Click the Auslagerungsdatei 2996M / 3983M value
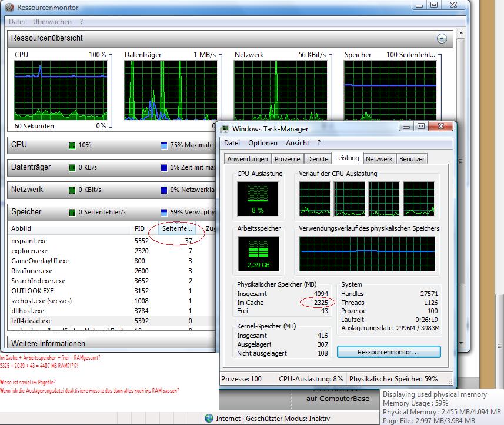The width and height of the screenshot is (504, 425). [418, 328]
